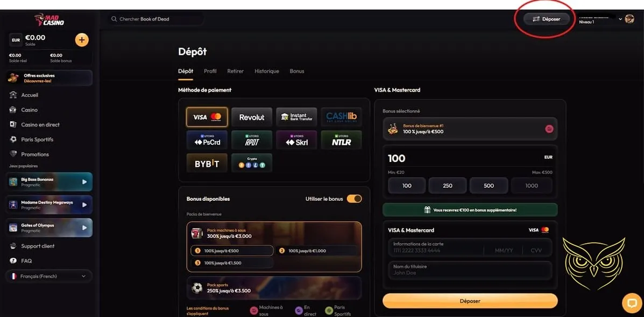
Task: Choose the Skrl payment method
Action: pyautogui.click(x=296, y=140)
